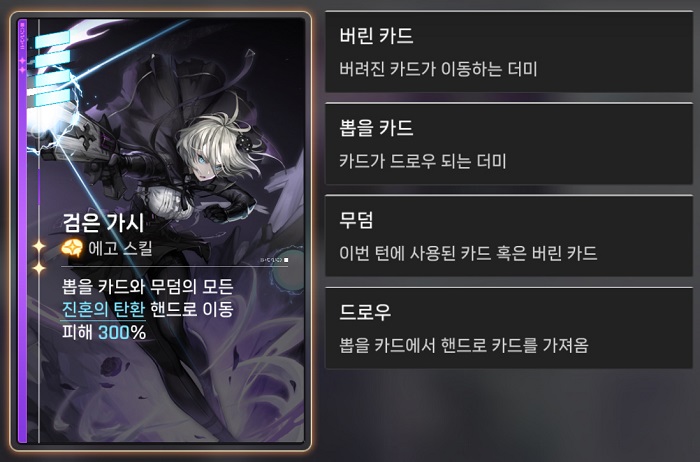Click the orange Ego Skill brain icon

click(x=72, y=248)
